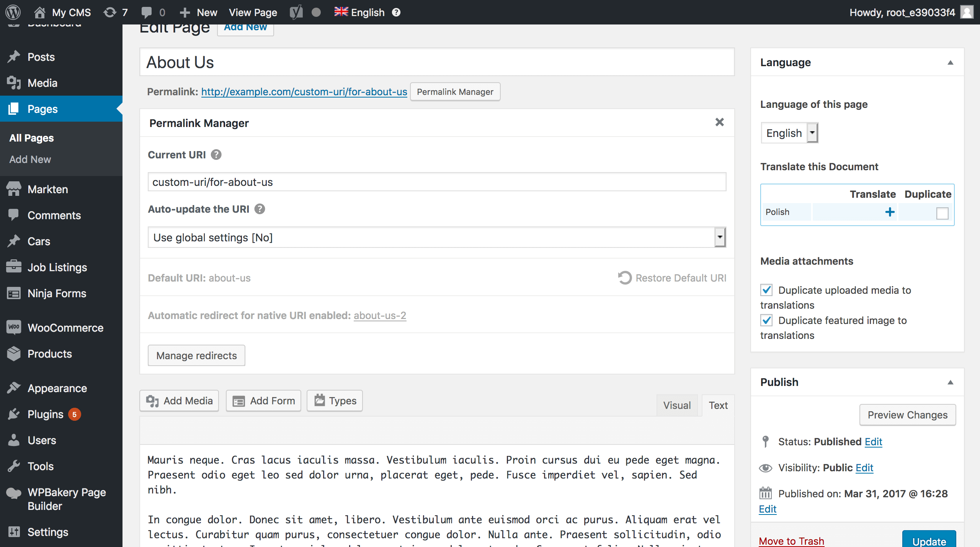Click the comments bubble icon in admin bar
980x547 pixels.
(x=147, y=12)
